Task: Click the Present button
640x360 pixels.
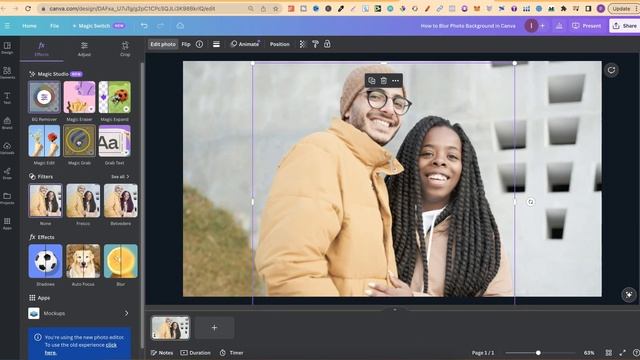Action: click(x=587, y=26)
